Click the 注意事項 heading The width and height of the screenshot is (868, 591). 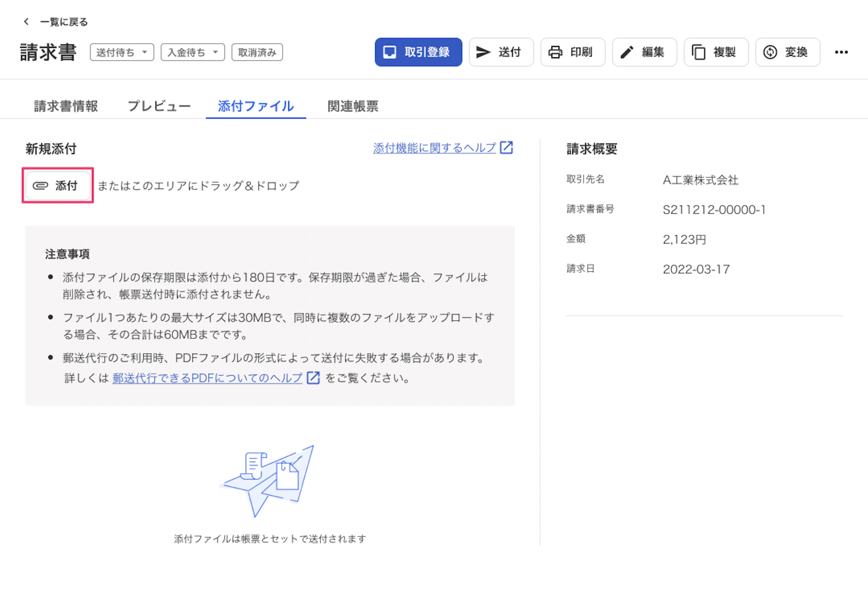coord(67,254)
